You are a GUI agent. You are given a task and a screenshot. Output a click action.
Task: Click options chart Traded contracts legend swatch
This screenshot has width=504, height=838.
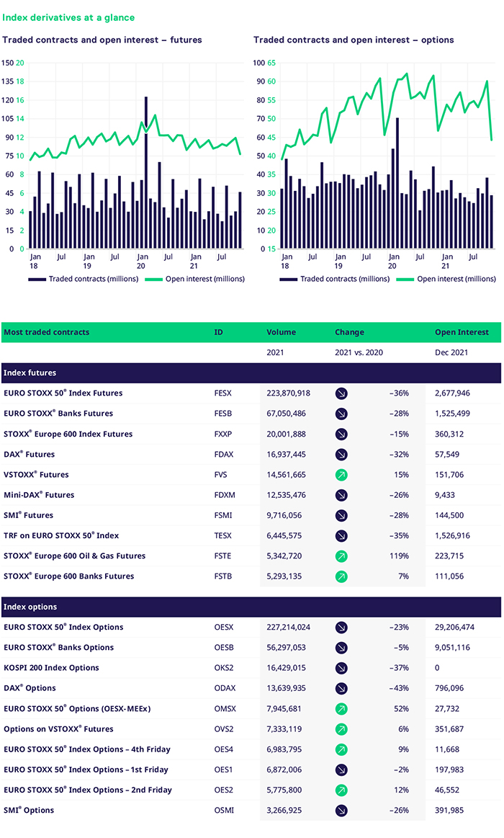pos(289,279)
